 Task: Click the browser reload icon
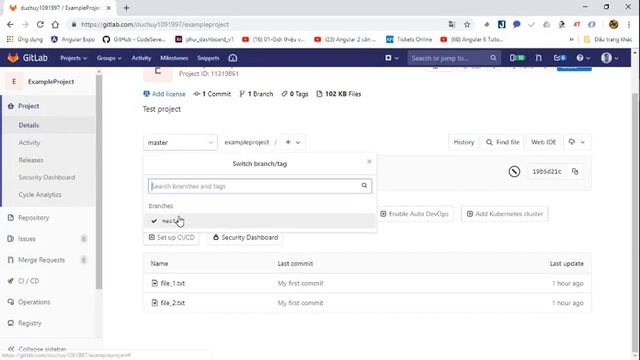pos(40,24)
